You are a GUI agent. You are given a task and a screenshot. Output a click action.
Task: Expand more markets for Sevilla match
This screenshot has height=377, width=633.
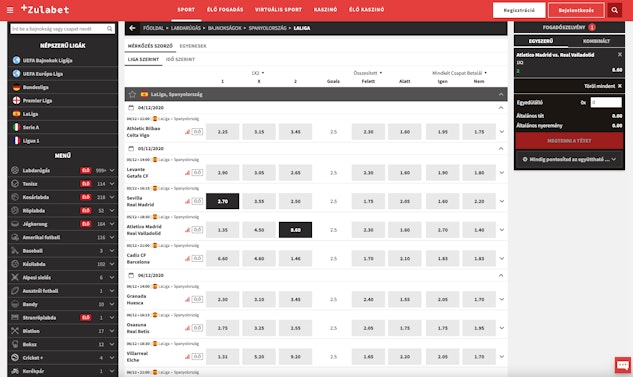(x=502, y=201)
